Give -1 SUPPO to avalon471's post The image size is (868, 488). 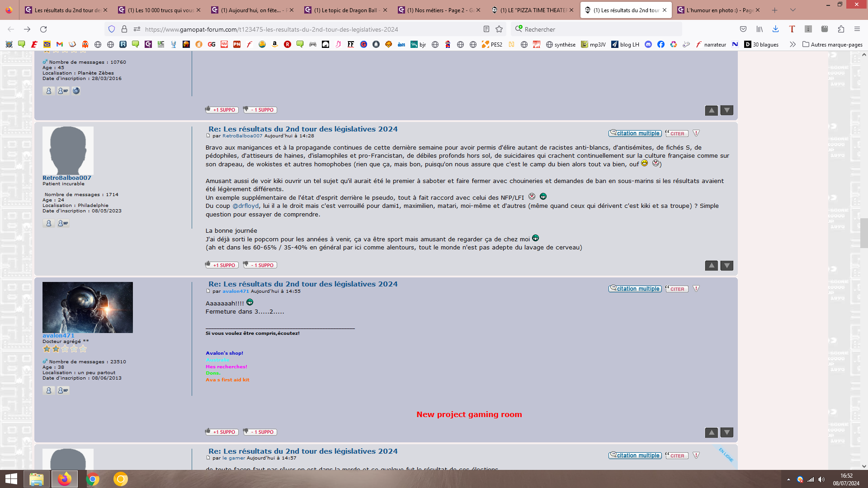point(260,432)
